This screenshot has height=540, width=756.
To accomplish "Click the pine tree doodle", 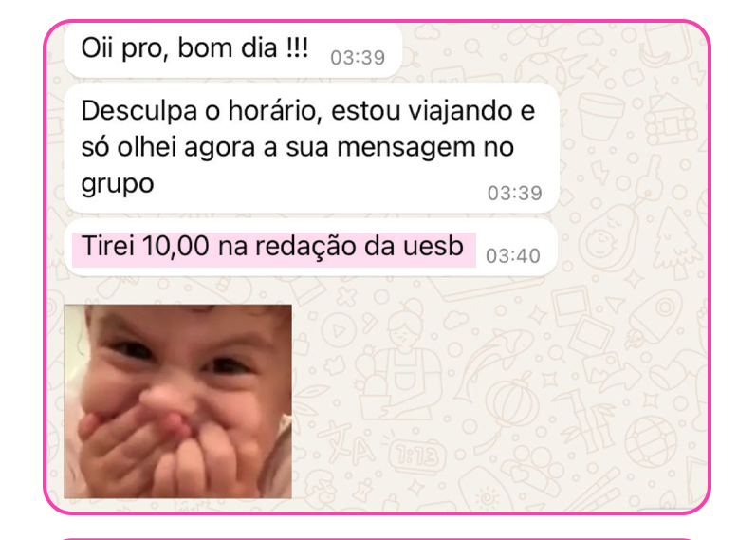I will point(676,243).
